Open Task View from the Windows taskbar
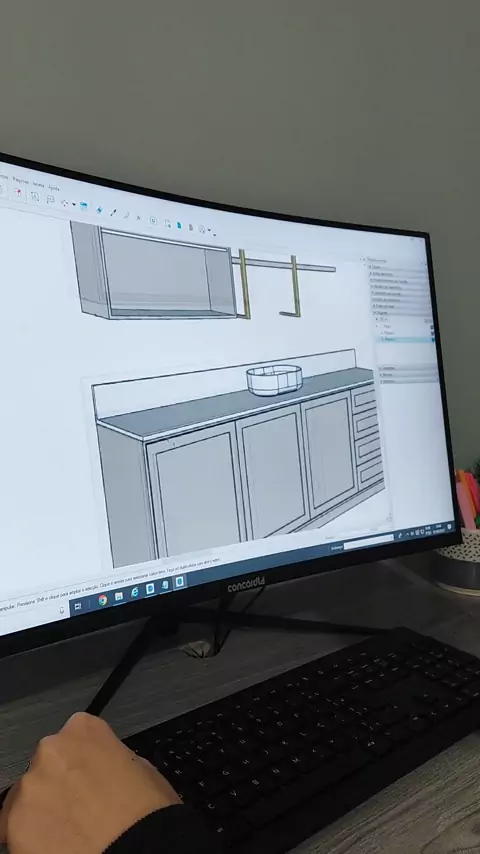This screenshot has width=480, height=854. click(77, 606)
